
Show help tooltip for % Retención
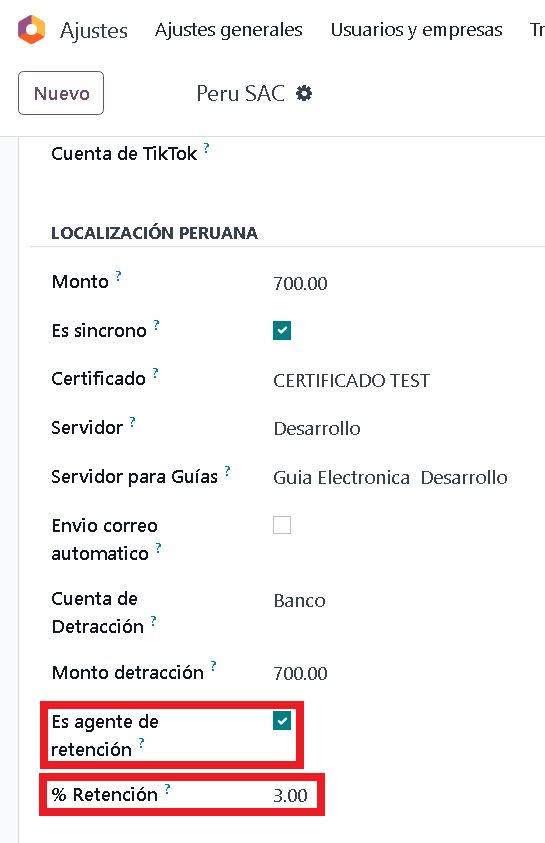point(167,789)
